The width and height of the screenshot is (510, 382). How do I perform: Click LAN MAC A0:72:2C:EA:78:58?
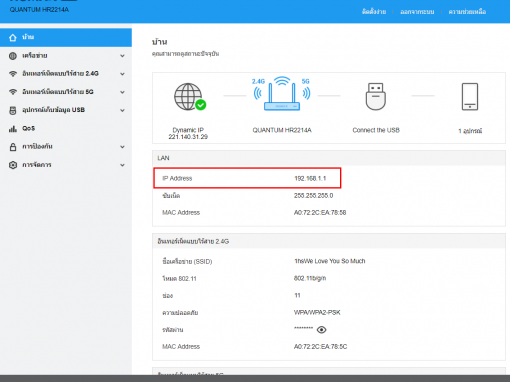320,213
